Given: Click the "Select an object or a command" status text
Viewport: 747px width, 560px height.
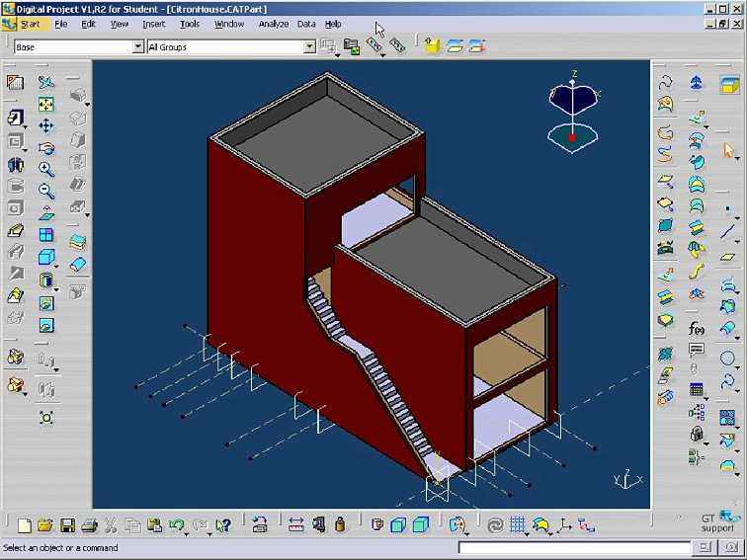Looking at the screenshot, I should click(60, 548).
